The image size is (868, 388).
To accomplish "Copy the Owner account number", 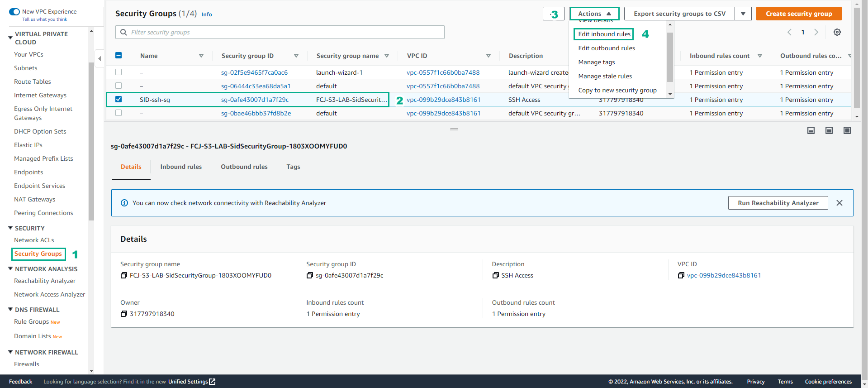I will [124, 314].
